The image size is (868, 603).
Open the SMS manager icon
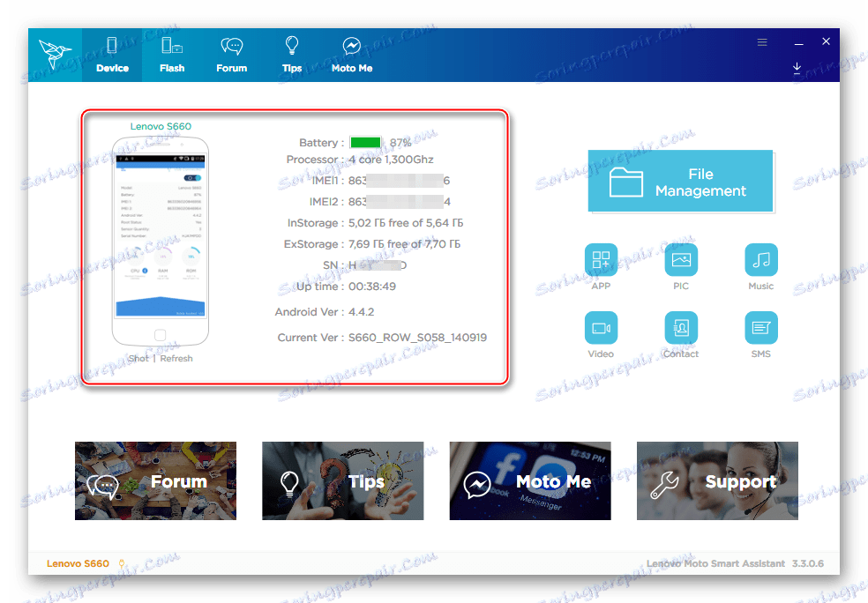[x=759, y=328]
